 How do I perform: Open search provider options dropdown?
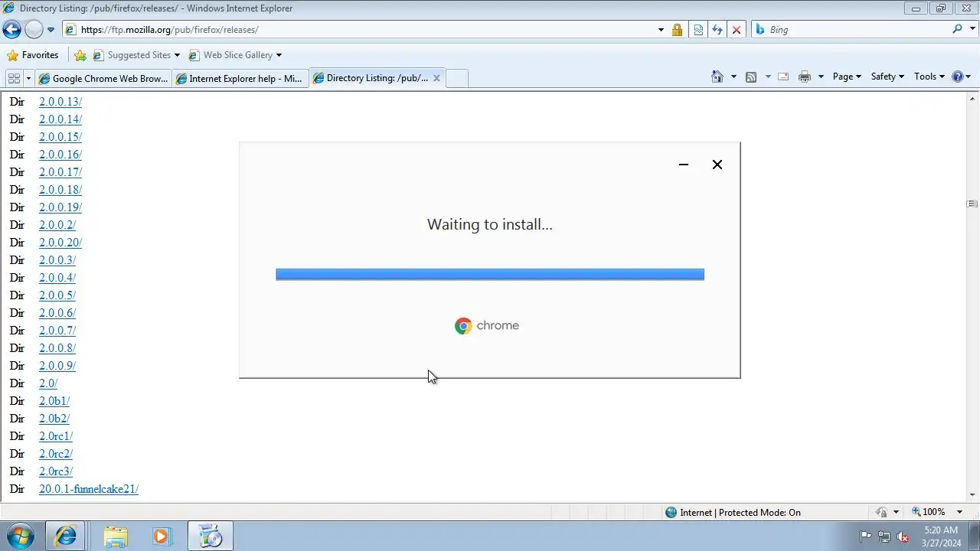[x=972, y=30]
